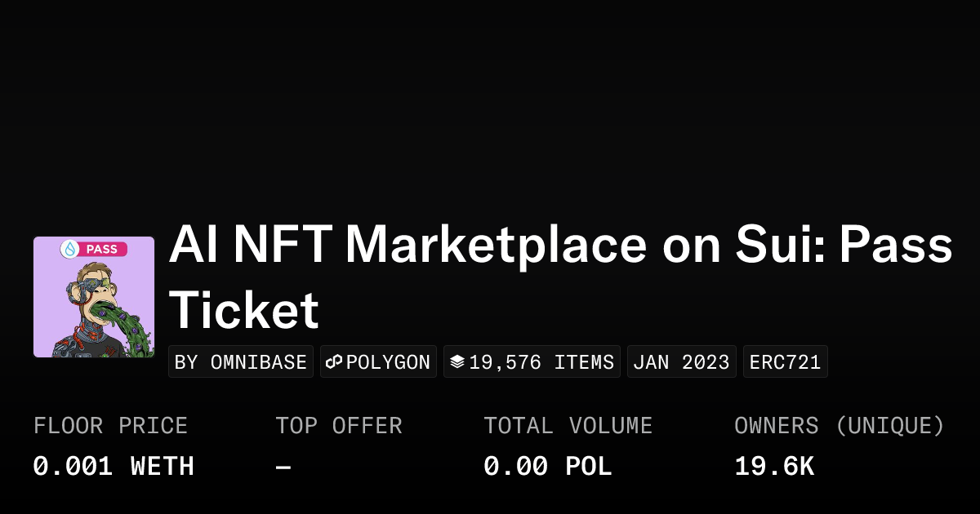Click the ERC721 token standard tag
The image size is (980, 514).
pos(785,362)
